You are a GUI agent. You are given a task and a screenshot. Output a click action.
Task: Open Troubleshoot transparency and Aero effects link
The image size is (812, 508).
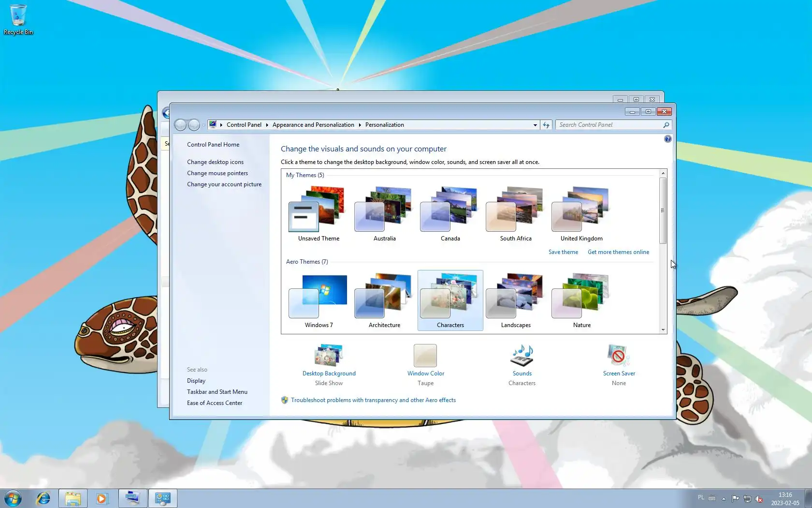click(x=373, y=400)
